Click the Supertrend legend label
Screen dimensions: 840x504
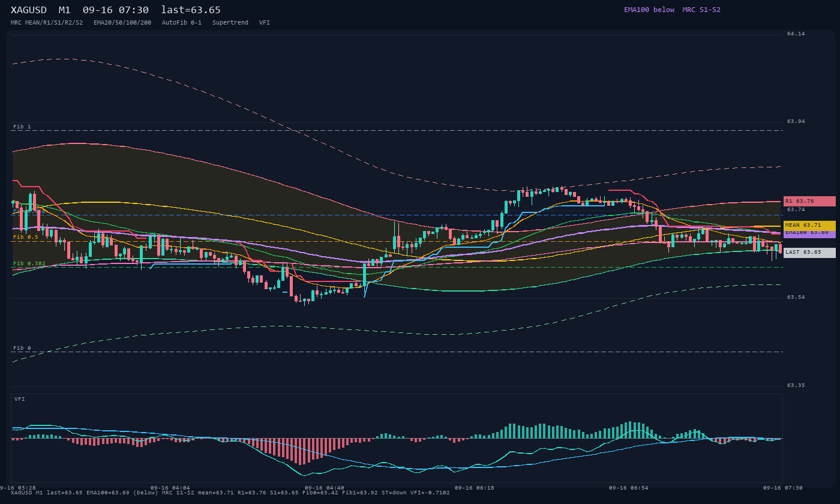pyautogui.click(x=230, y=23)
